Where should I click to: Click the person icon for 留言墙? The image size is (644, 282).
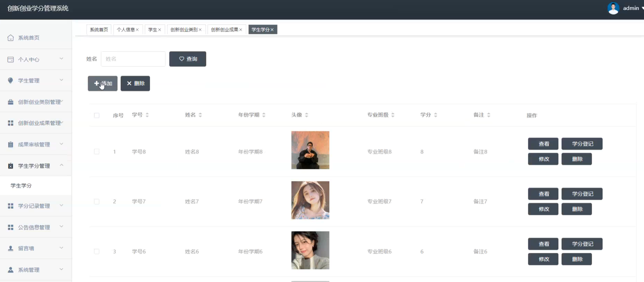11,248
